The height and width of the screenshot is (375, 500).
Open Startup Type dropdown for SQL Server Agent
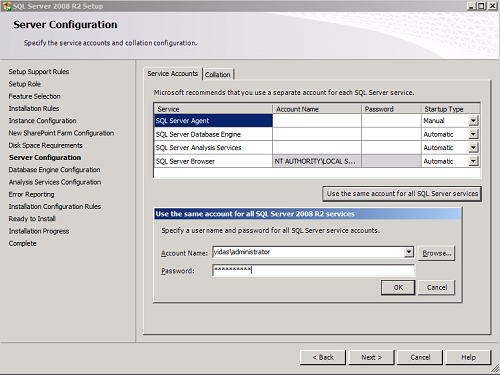tap(473, 121)
